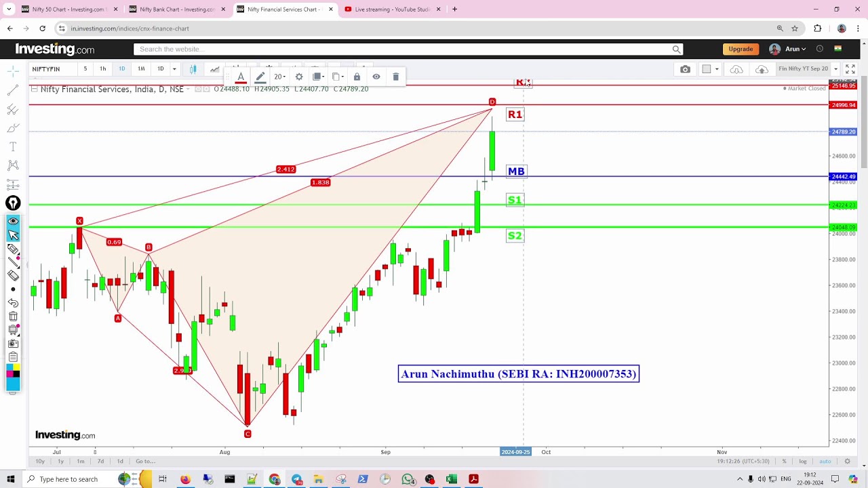Open a new browser tab

454,9
